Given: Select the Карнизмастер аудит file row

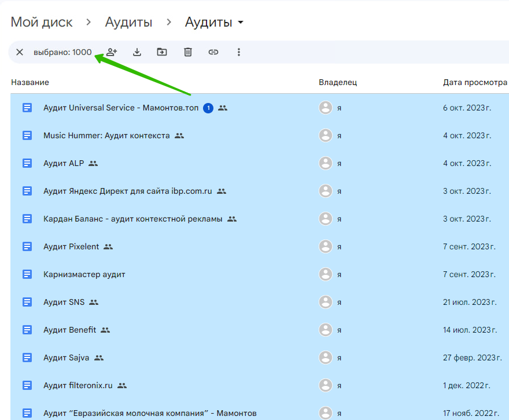Looking at the screenshot, I should [84, 274].
